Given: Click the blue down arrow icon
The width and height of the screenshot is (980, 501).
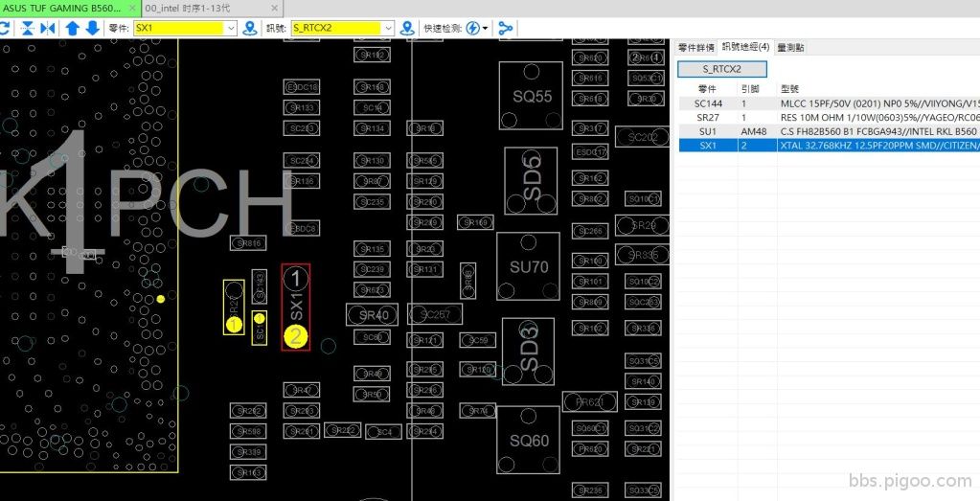Looking at the screenshot, I should [93, 28].
